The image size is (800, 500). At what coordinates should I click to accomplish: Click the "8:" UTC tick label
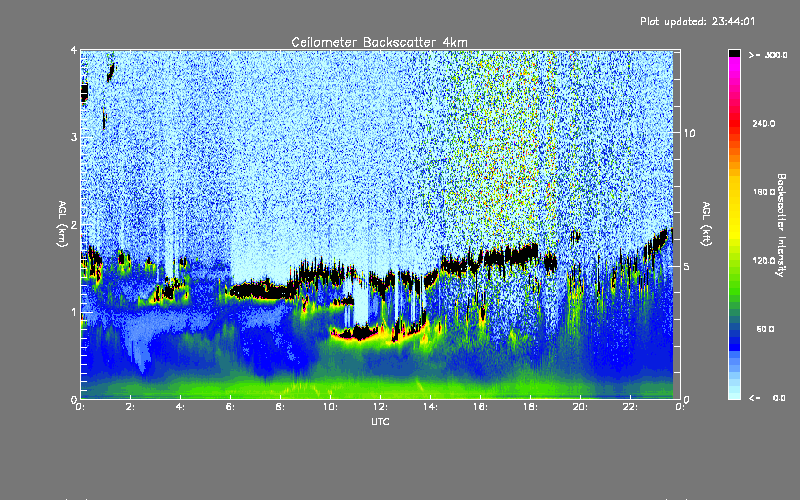281,407
